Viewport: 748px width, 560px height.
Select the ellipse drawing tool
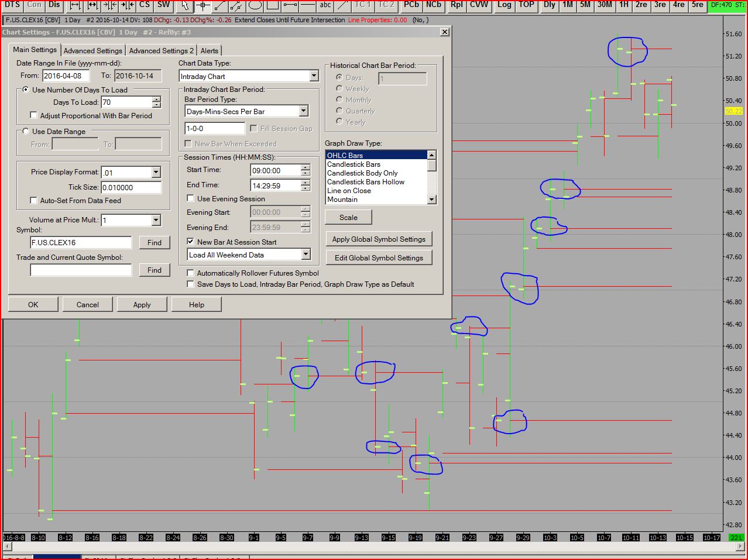pos(255,5)
